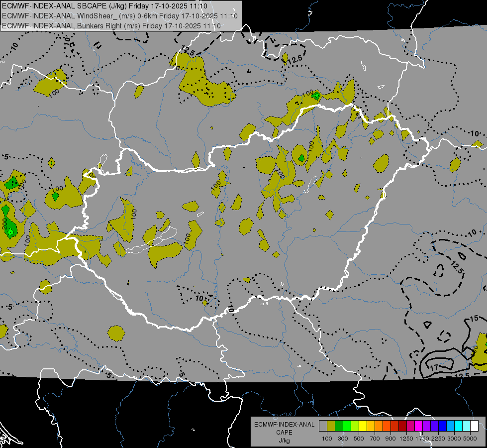Click the SBCAPE title line

tap(104, 6)
